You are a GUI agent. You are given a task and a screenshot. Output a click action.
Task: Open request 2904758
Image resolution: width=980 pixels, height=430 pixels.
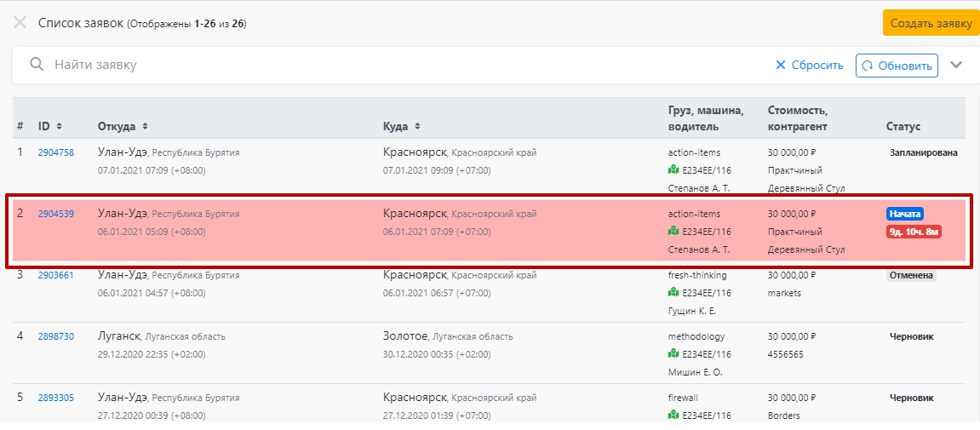point(55,152)
